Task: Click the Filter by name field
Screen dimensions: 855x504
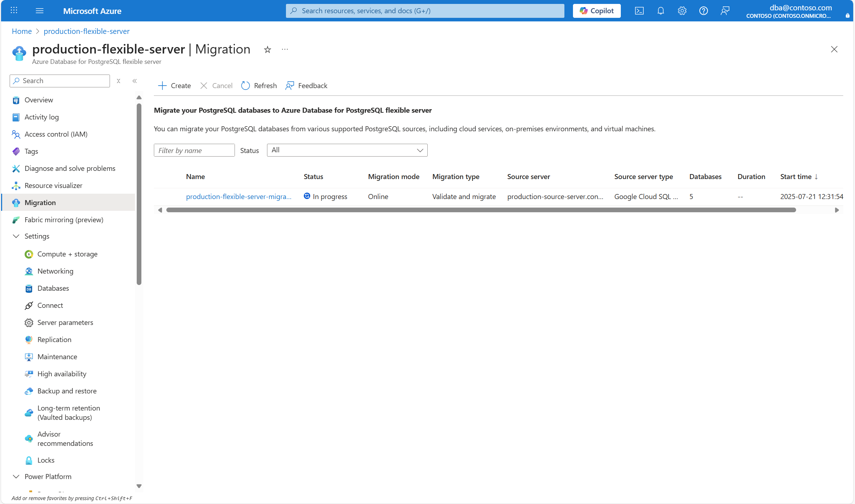Action: pos(194,150)
